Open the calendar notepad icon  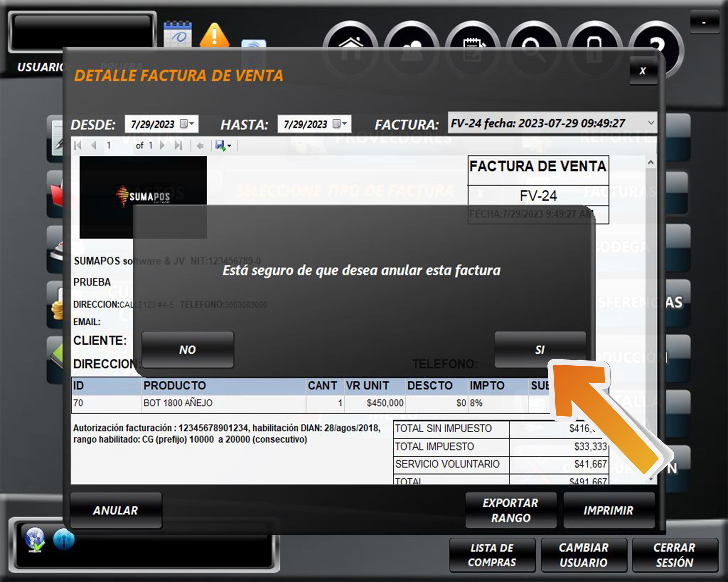pos(178,34)
